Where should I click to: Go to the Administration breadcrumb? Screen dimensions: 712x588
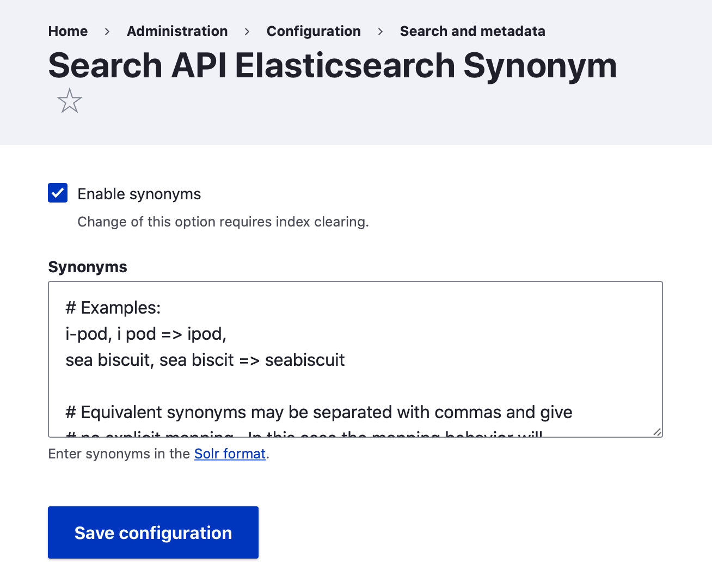[177, 32]
